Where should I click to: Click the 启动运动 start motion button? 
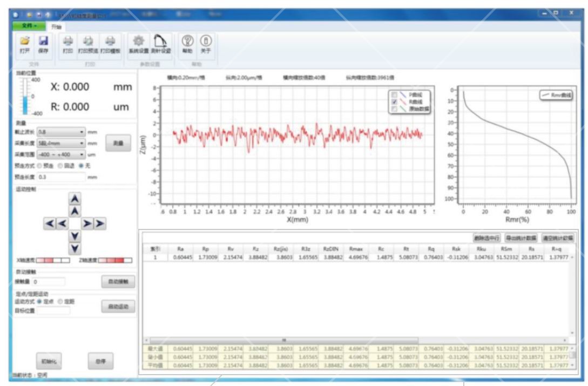point(118,307)
